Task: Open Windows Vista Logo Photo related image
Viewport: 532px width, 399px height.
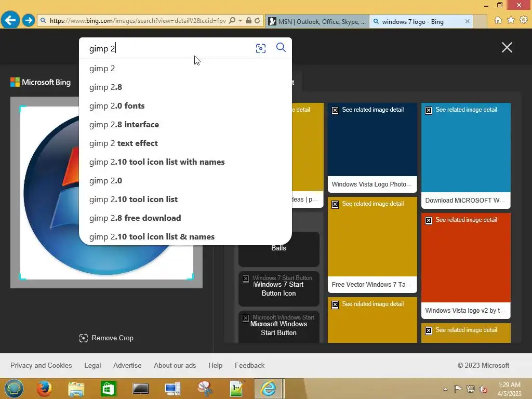Action: click(x=372, y=148)
